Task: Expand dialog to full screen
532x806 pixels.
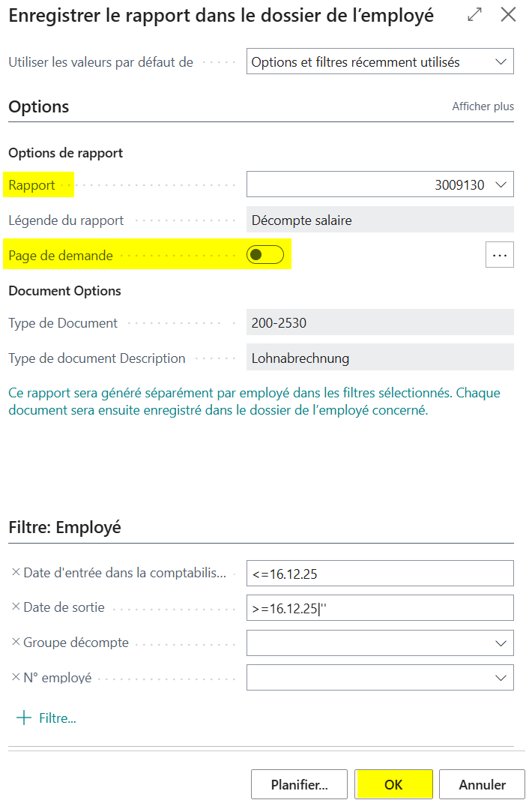Action: (474, 14)
